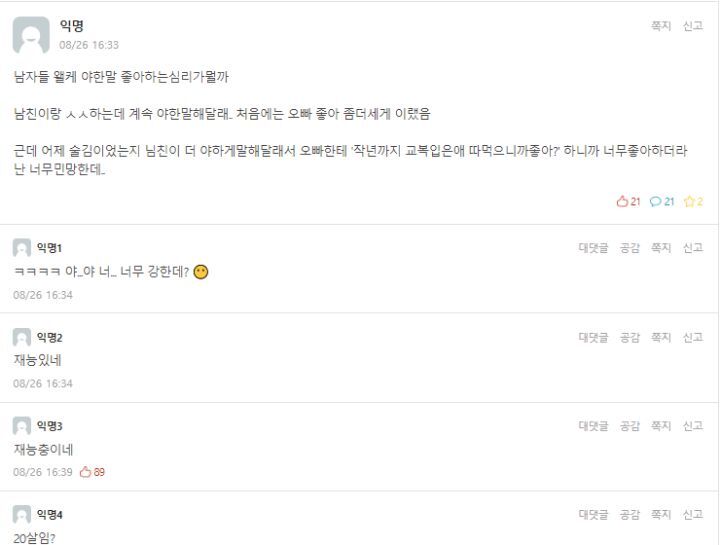Click thumbs-up count on 익명3's comment
The image size is (720, 545).
92,472
